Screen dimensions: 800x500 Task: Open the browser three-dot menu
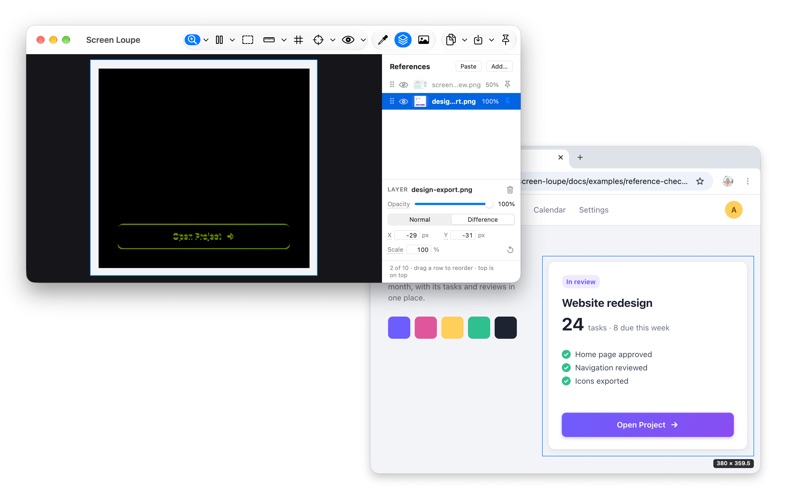747,181
